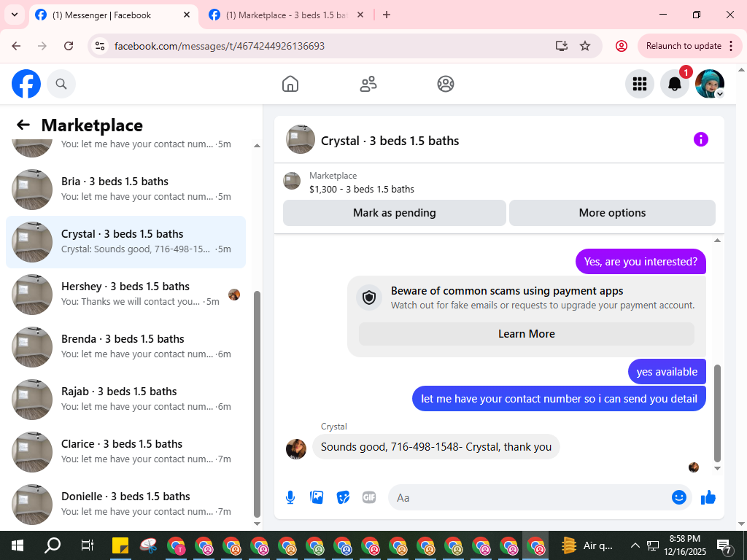Click the conversation list scrollbar

(x=258, y=404)
